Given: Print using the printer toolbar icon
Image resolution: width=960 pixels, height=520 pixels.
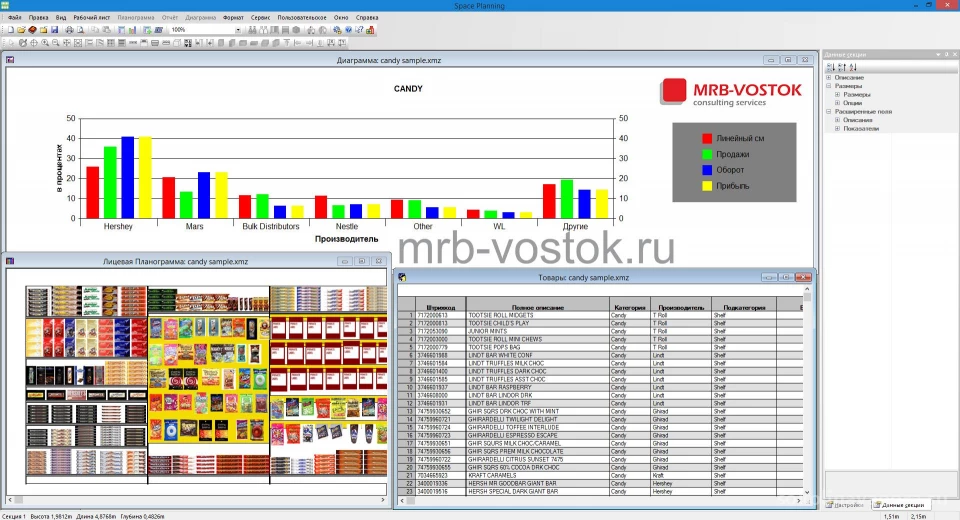Looking at the screenshot, I should [70, 29].
